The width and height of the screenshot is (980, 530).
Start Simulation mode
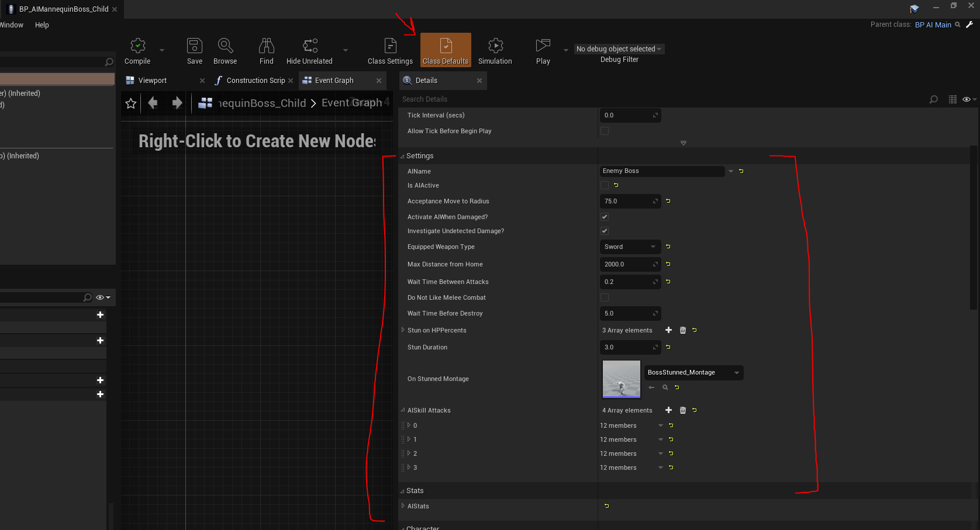(495, 51)
